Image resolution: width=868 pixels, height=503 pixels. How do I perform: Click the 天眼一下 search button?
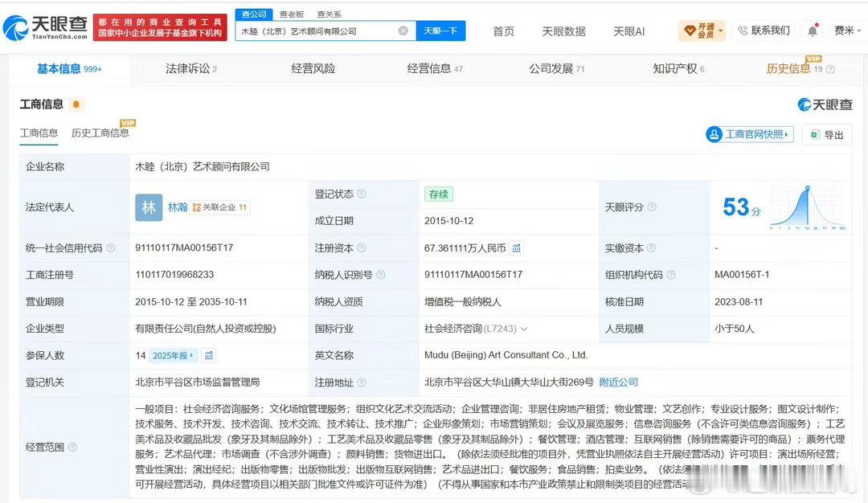click(440, 31)
